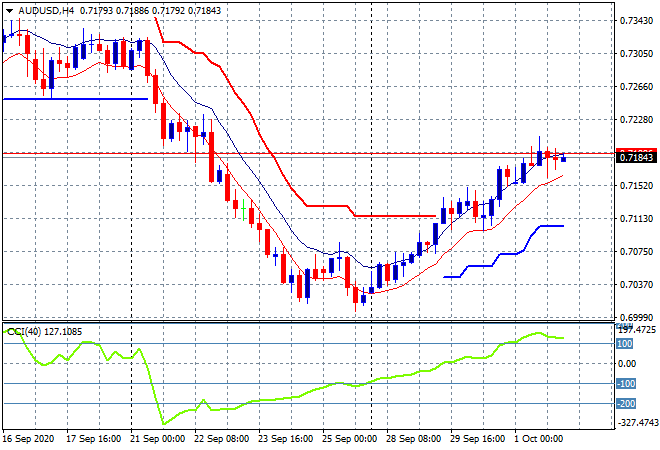Click the 1 Oct 00:00 date label
This screenshot has height=450, width=660.
[540, 439]
